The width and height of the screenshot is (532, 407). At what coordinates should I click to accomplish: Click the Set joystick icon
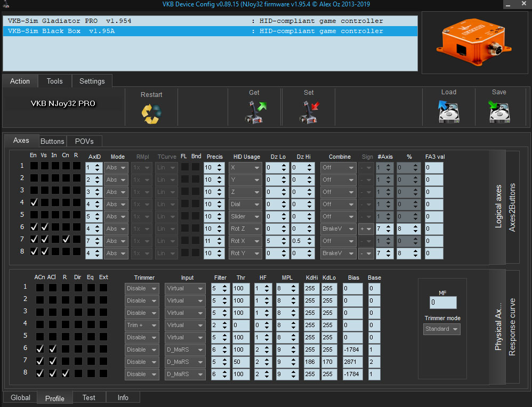pyautogui.click(x=309, y=112)
